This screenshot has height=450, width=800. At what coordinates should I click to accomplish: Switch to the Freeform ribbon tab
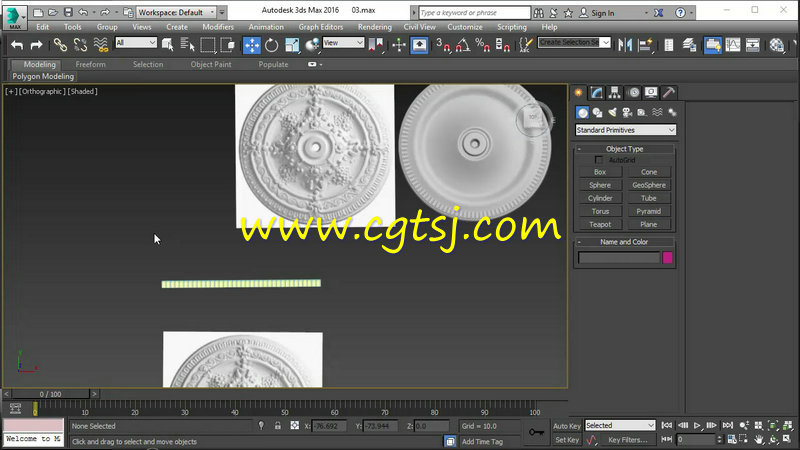click(x=90, y=64)
